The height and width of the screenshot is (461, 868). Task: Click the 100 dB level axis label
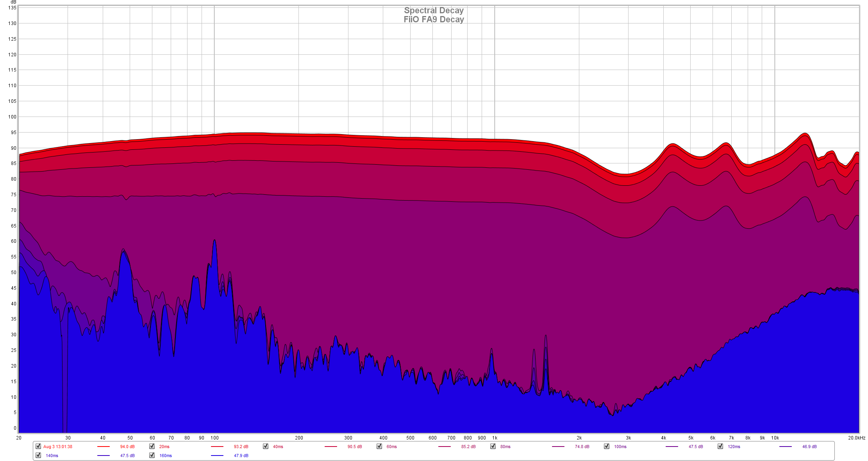click(12, 117)
